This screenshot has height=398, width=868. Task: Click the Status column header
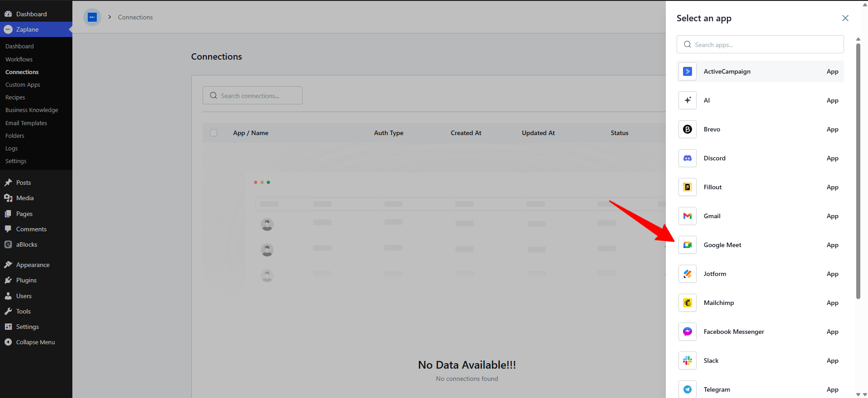(620, 133)
